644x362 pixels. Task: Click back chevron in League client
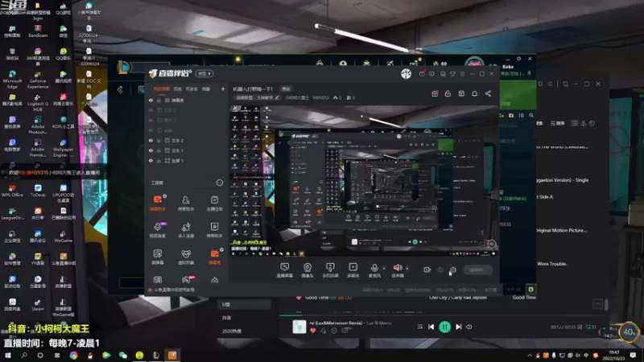(120, 89)
